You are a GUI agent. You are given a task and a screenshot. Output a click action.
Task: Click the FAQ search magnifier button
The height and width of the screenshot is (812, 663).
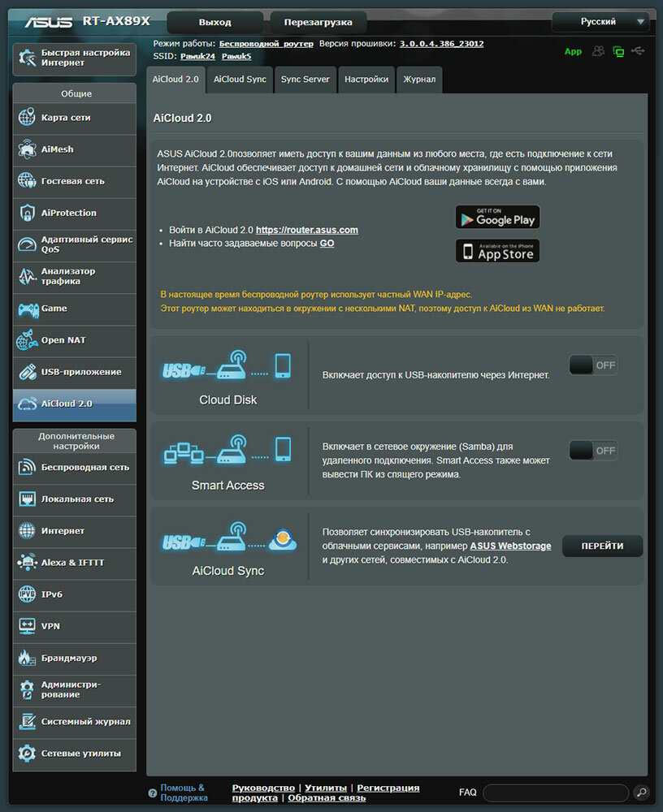[641, 793]
